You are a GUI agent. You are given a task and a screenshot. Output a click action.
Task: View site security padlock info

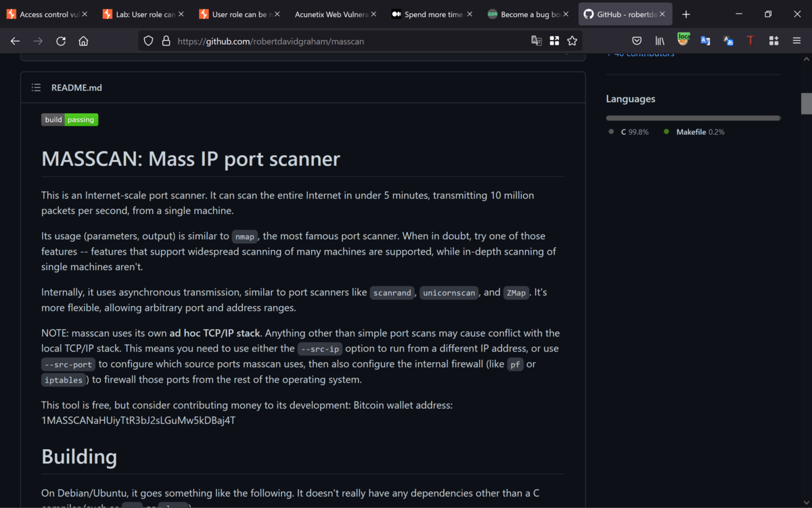pos(166,41)
